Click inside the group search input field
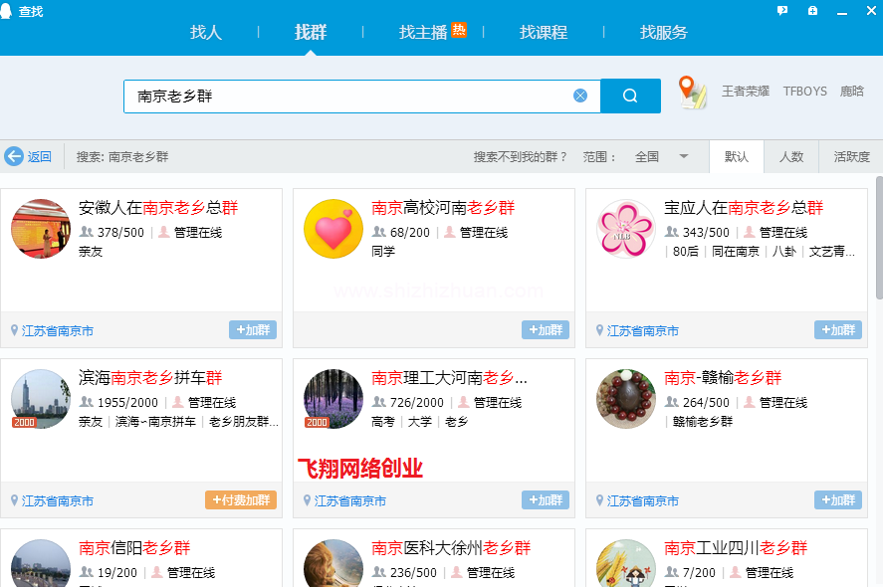 click(348, 97)
